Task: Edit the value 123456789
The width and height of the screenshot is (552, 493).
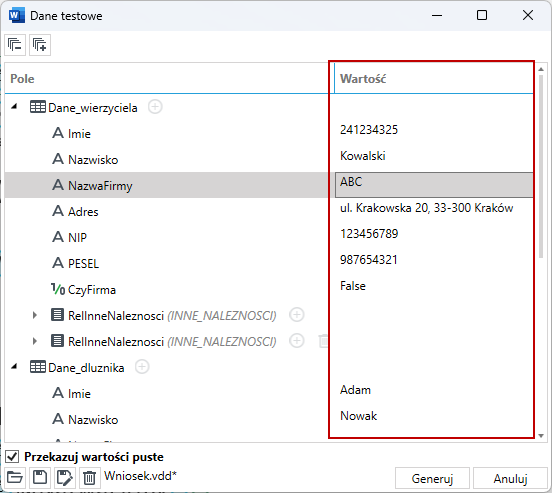Action: click(x=369, y=233)
